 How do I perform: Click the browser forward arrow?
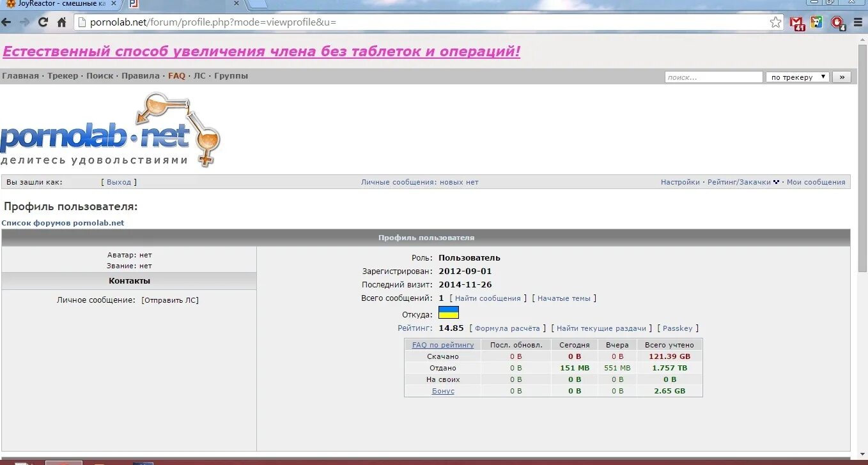pos(25,22)
